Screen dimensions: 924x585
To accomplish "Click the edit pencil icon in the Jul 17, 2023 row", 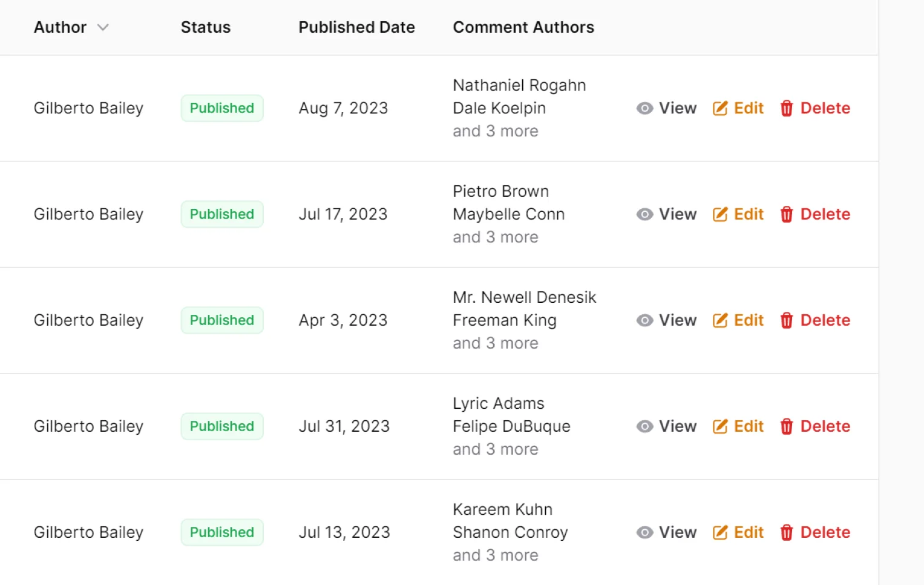I will click(720, 214).
